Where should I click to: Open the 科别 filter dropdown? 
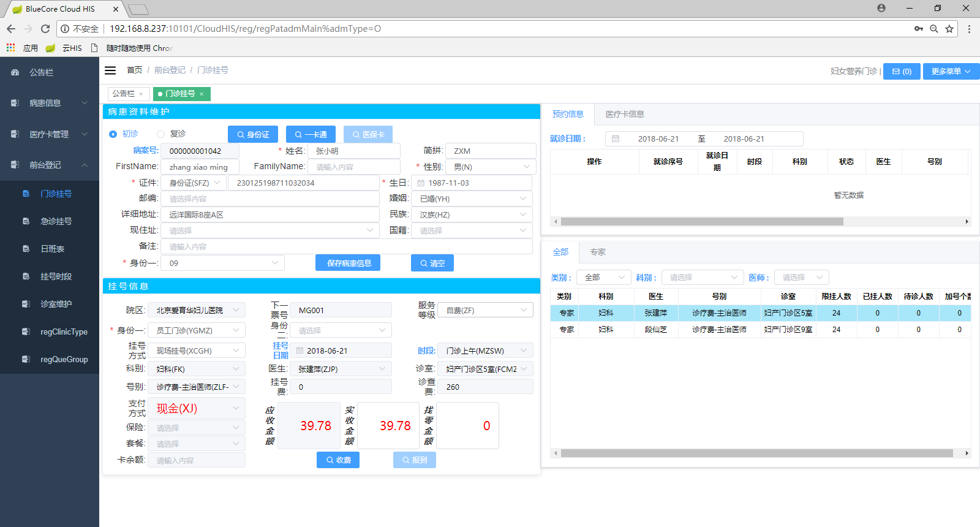(x=703, y=278)
